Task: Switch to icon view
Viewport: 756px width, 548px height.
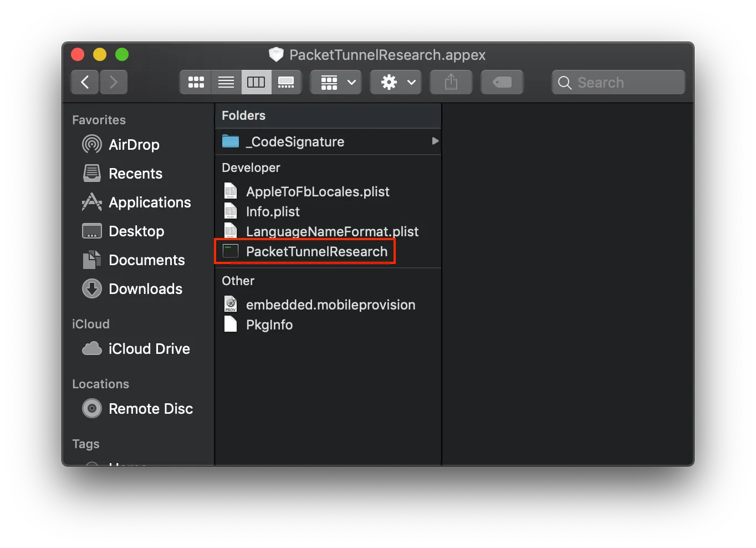Action: click(x=196, y=82)
